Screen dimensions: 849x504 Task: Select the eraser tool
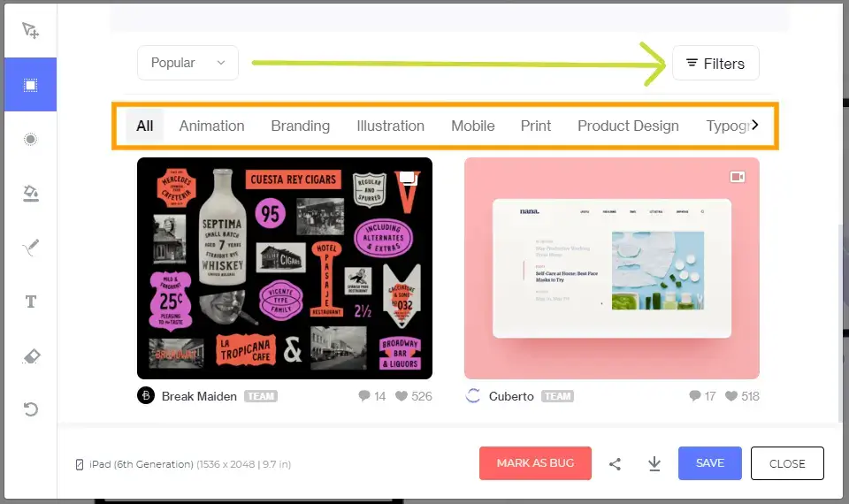30,356
